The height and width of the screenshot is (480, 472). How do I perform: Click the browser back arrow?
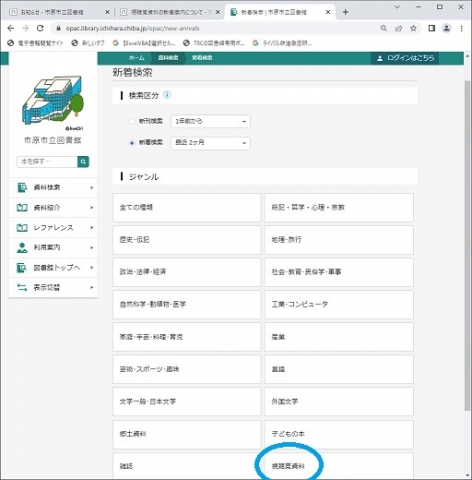[11, 28]
